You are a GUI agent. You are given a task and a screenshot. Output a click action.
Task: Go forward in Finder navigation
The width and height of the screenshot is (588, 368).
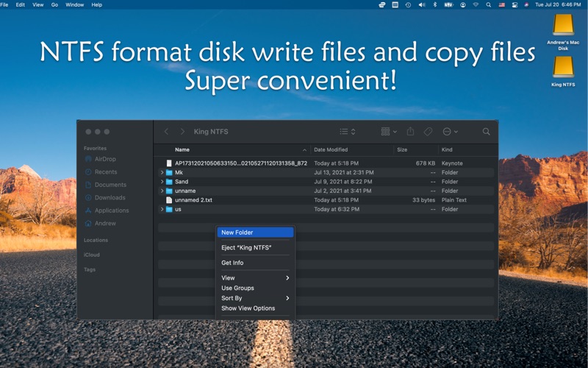coord(182,132)
